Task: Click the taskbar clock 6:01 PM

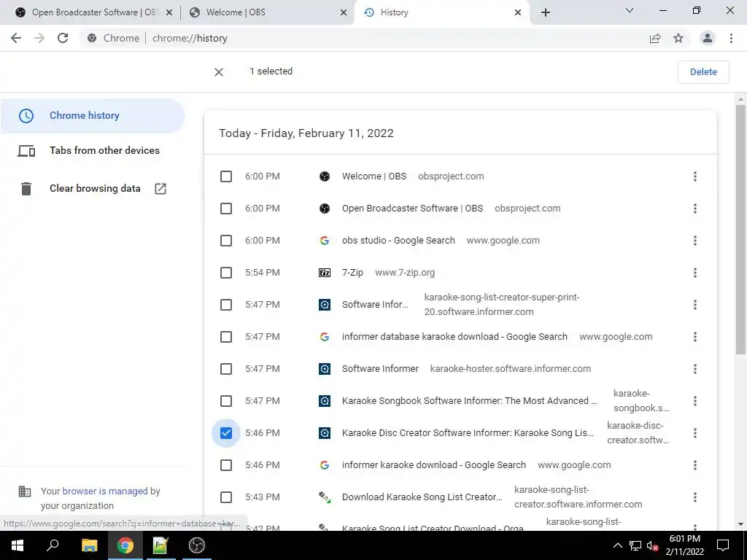Action: [x=684, y=545]
